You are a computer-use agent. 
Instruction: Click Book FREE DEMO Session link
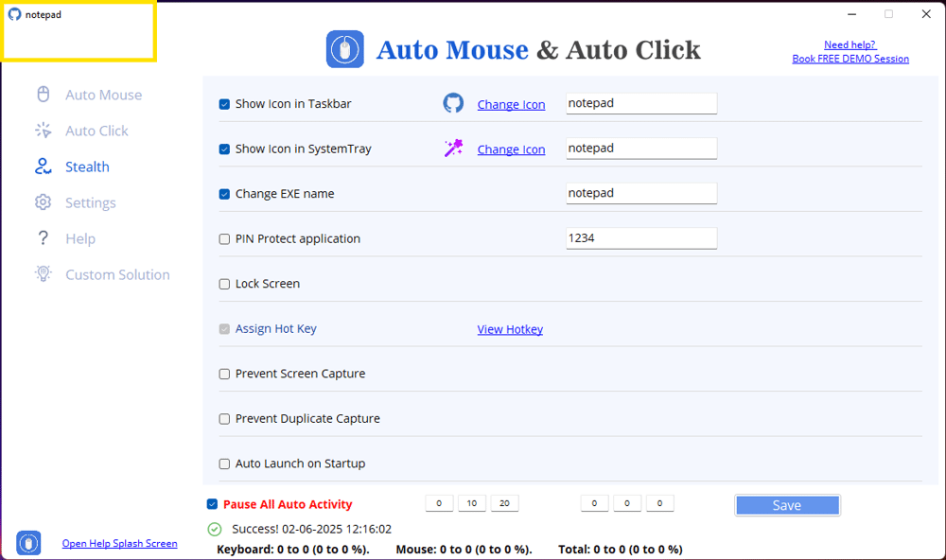tap(850, 59)
